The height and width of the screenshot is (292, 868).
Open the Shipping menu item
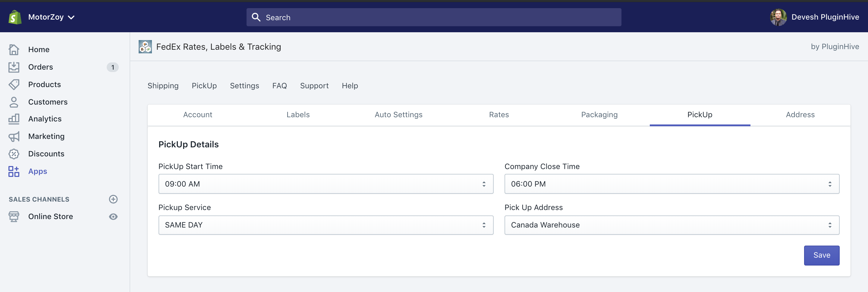pos(163,86)
